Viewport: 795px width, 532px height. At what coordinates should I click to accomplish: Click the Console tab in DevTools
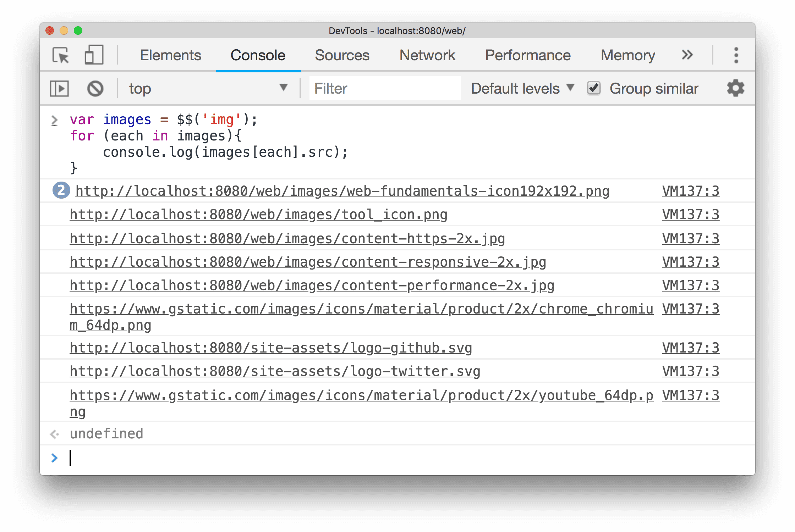[258, 54]
